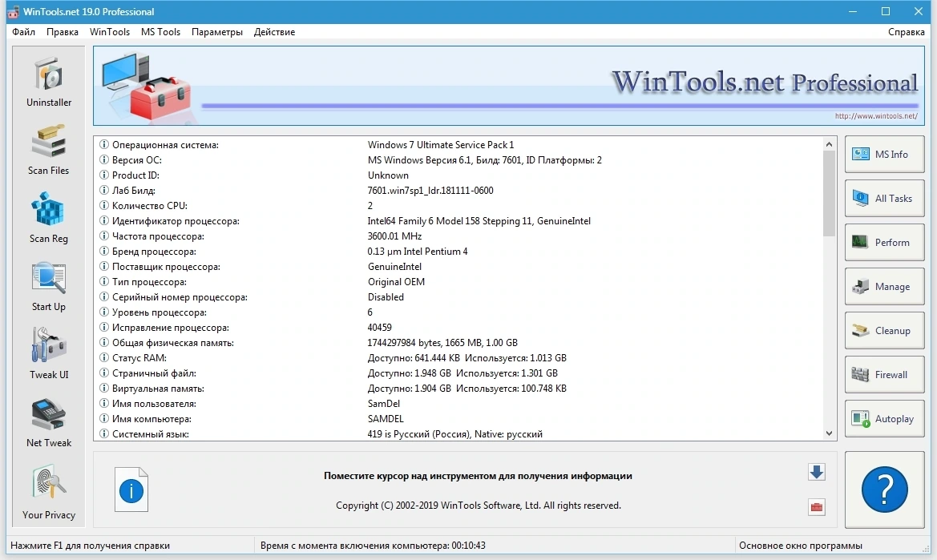The height and width of the screenshot is (560, 937).
Task: Open the Файл menu
Action: 23,32
